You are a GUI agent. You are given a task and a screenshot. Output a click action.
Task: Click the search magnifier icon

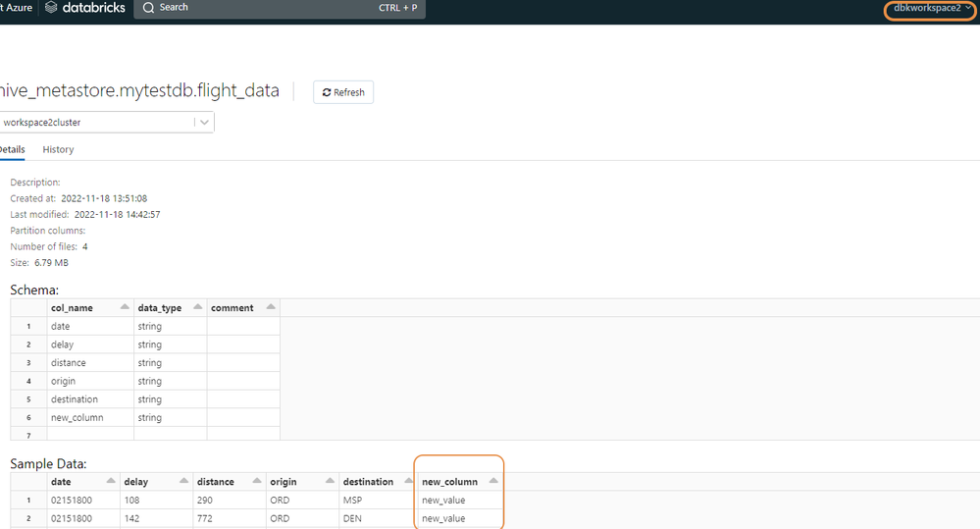(x=148, y=8)
